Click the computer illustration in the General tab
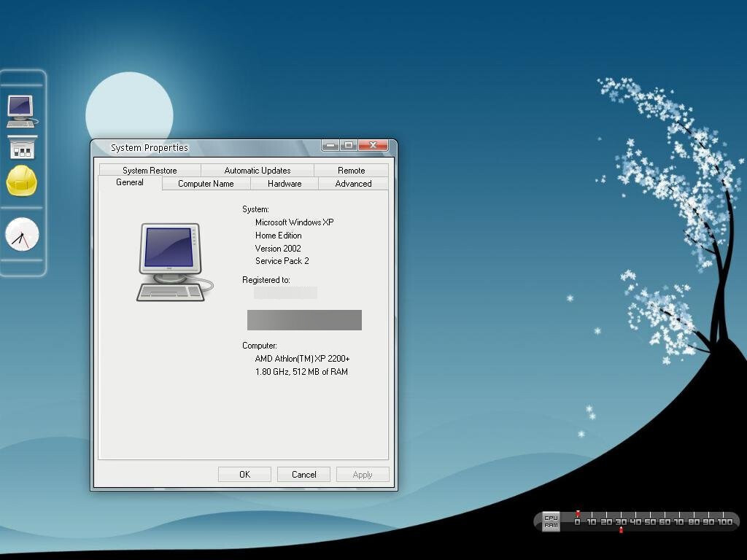 (x=172, y=259)
